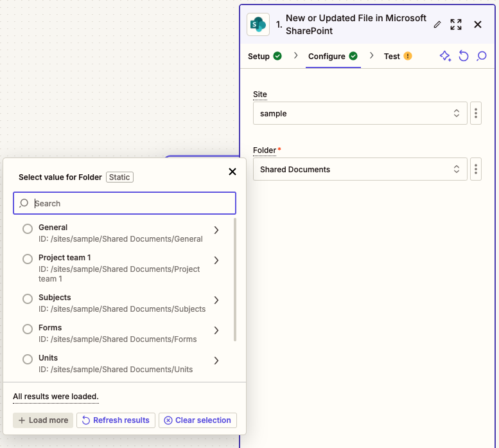Close the Select value for Folder popup
The width and height of the screenshot is (499, 448).
[232, 172]
